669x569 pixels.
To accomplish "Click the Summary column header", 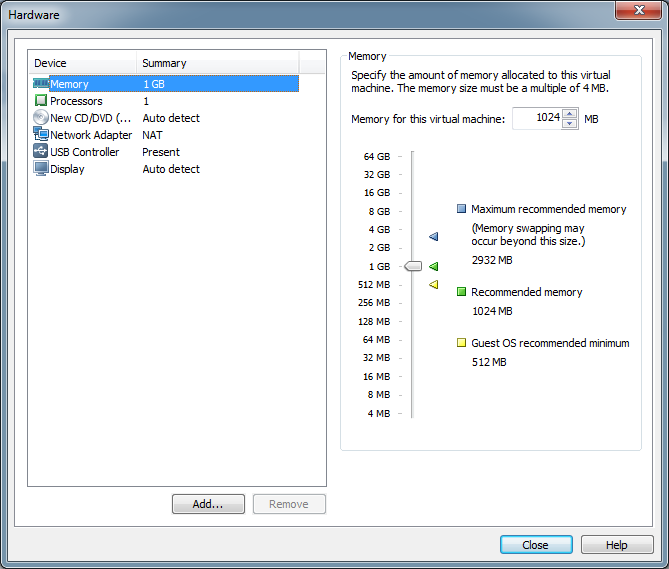I will click(x=218, y=63).
